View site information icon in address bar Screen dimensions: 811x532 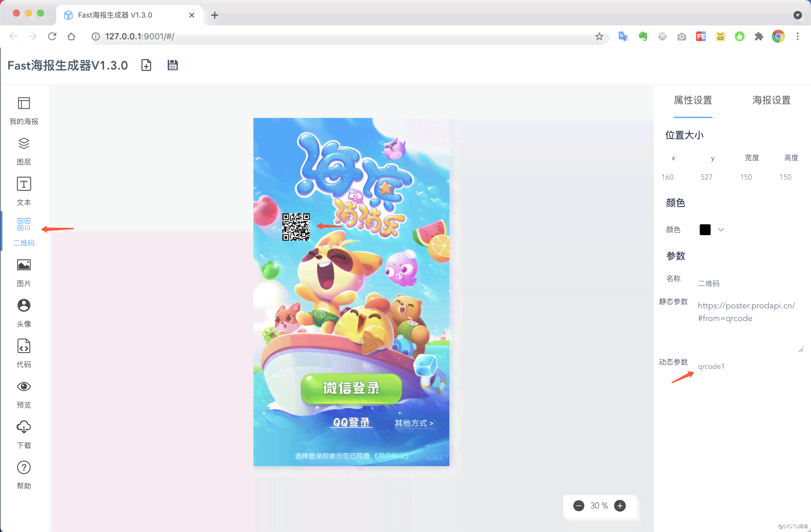tap(96, 36)
